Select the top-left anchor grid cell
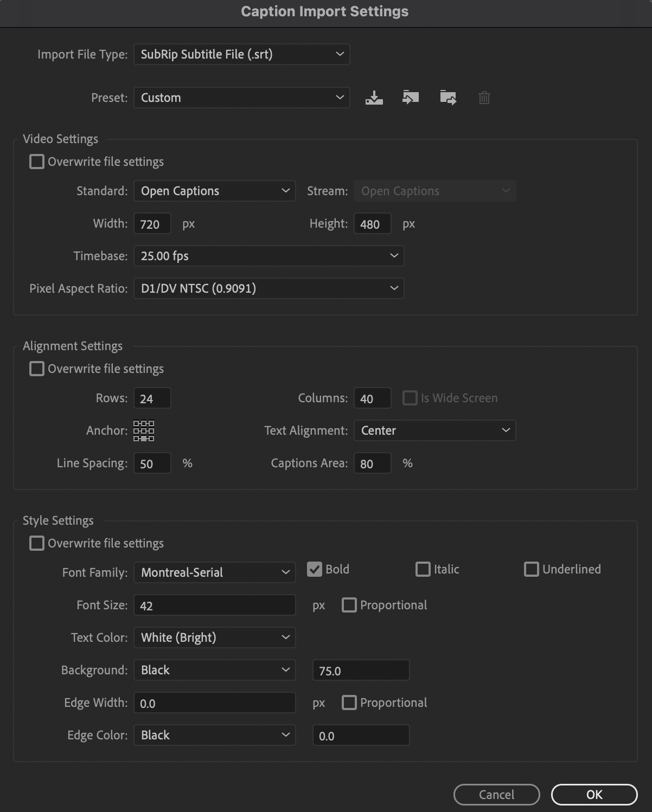Viewport: 652px width, 812px height. [136, 423]
